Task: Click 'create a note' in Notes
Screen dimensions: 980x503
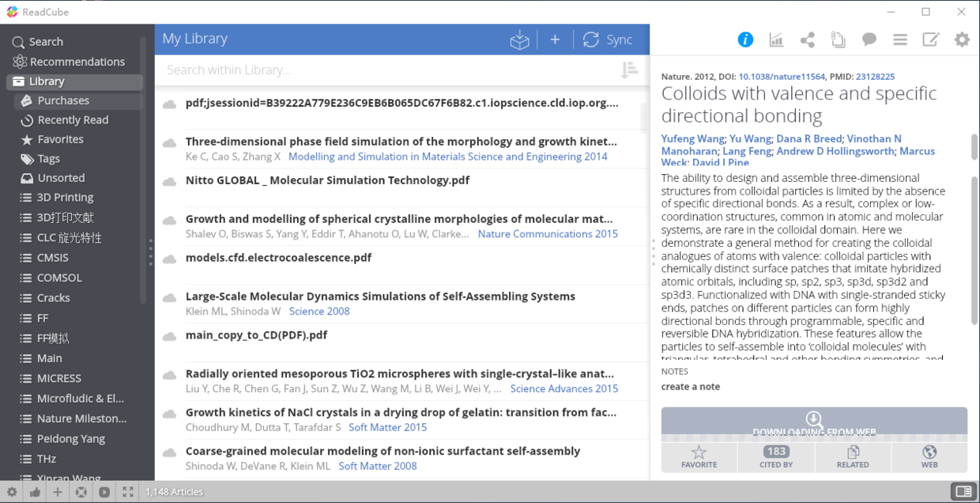Action: point(691,387)
